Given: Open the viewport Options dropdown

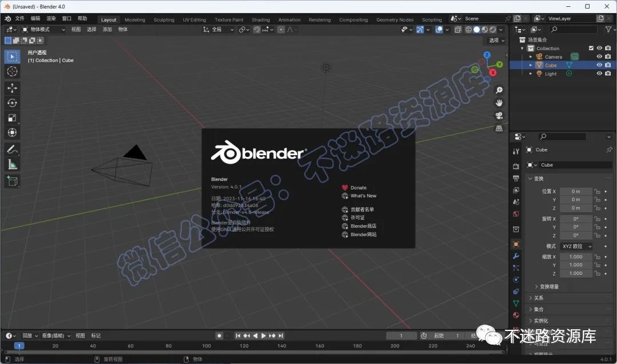Looking at the screenshot, I should pyautogui.click(x=496, y=41).
